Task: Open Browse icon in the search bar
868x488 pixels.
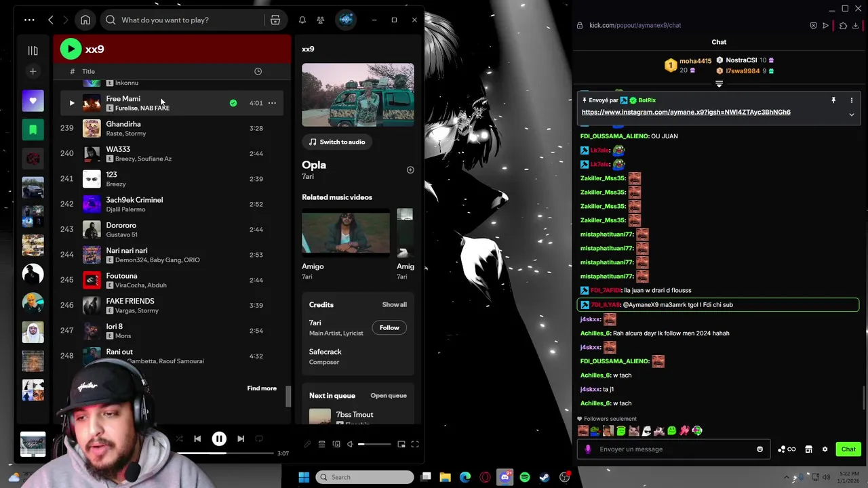Action: [275, 20]
